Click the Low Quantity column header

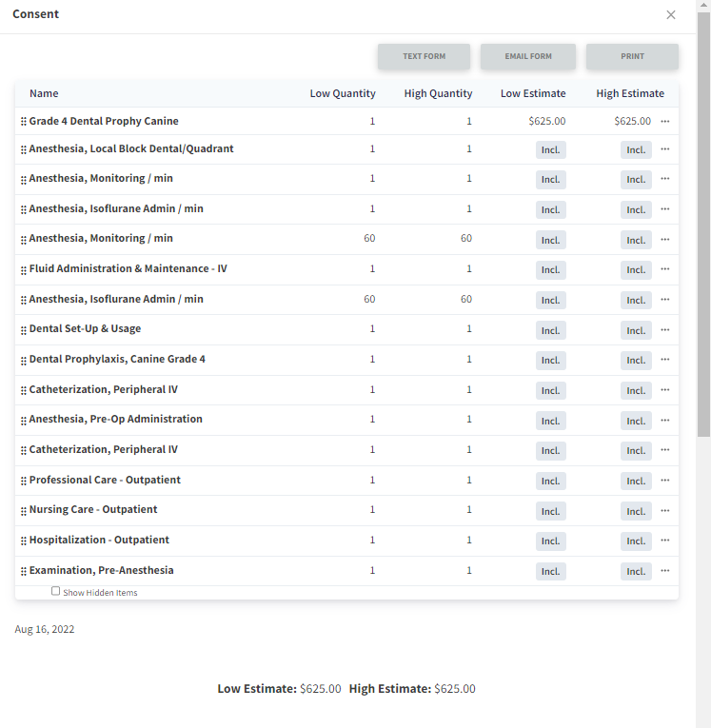[343, 93]
